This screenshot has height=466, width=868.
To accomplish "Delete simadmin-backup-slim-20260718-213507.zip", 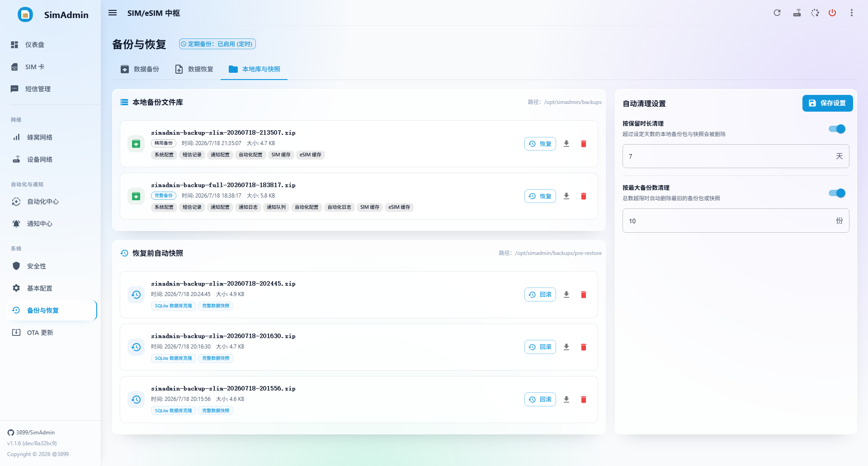I will tap(584, 144).
